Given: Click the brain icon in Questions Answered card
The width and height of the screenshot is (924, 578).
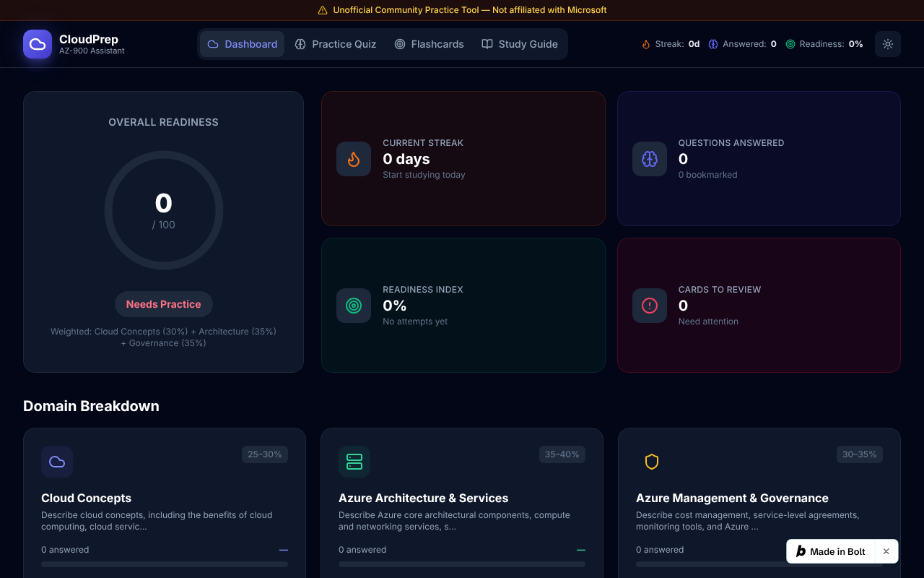Looking at the screenshot, I should [650, 159].
